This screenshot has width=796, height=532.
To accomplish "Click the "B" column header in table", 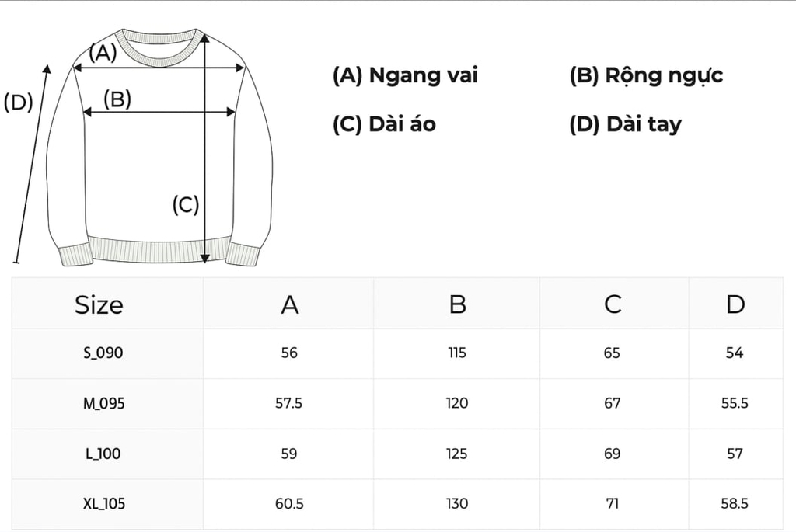I will pos(457,304).
